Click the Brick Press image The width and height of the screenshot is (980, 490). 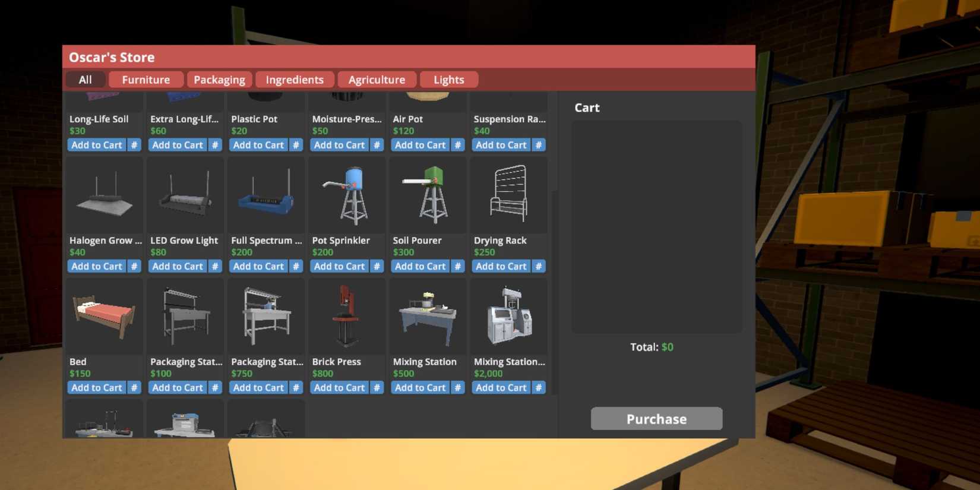pos(347,317)
